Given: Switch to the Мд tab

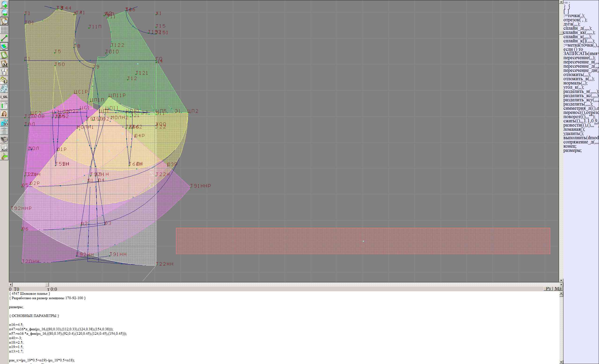Looking at the screenshot, I should click(558, 288).
